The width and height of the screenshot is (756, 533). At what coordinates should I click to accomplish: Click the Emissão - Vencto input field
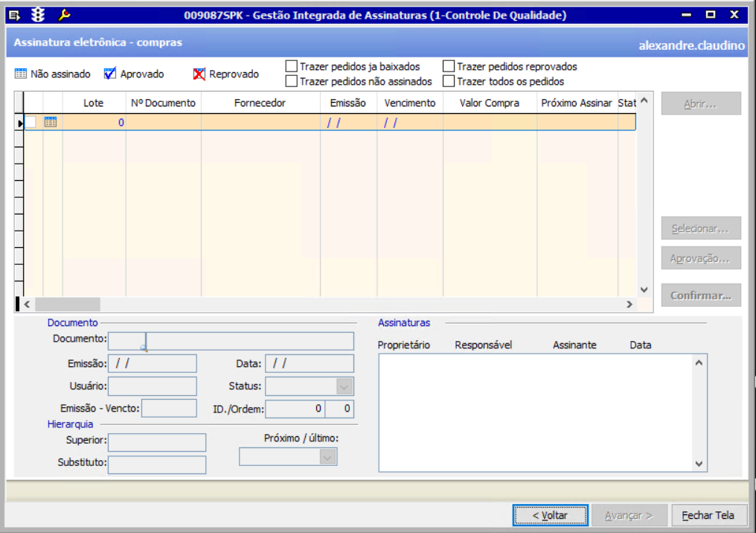click(x=169, y=408)
